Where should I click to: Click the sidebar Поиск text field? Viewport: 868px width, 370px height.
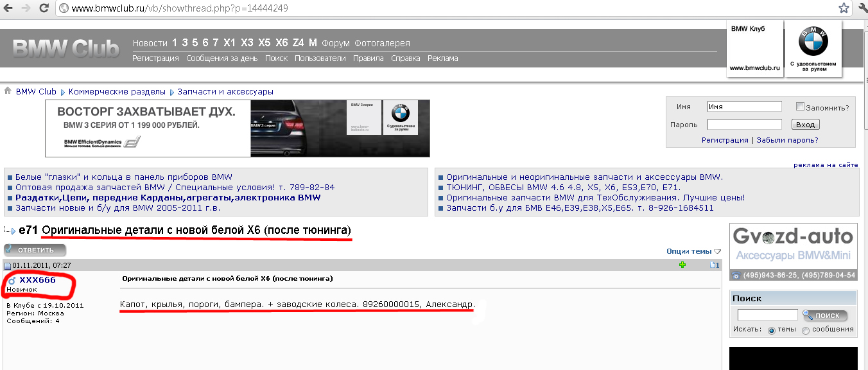tap(767, 315)
